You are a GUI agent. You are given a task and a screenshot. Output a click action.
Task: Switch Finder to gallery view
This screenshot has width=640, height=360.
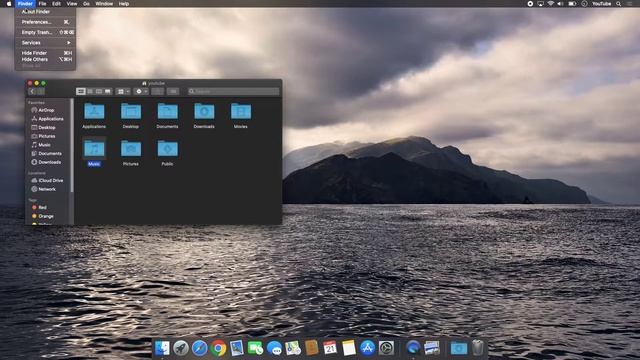(x=108, y=91)
